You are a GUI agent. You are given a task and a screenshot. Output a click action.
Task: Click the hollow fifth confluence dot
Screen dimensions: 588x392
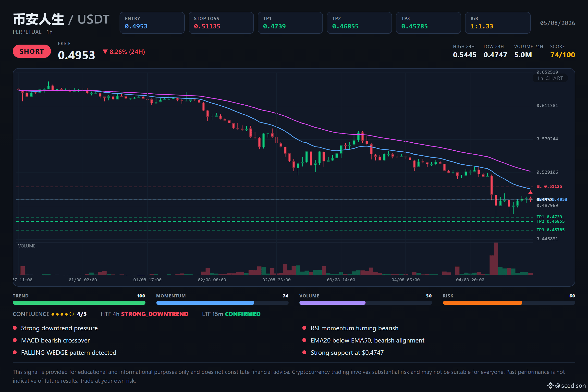72,314
